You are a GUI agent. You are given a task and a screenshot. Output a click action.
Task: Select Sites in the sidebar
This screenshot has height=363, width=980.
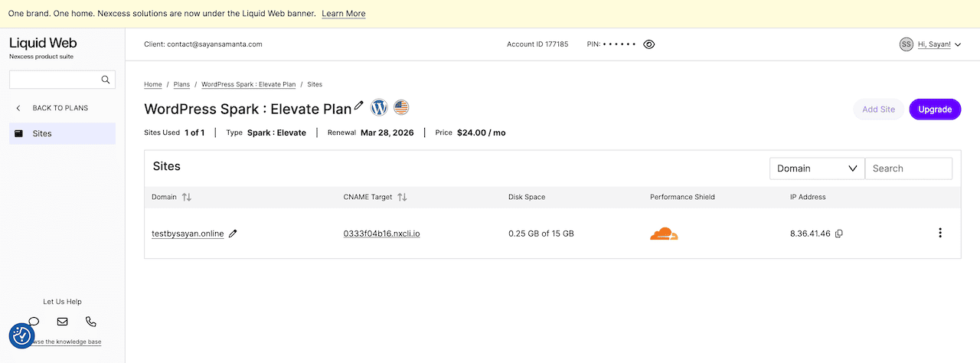[x=62, y=133]
